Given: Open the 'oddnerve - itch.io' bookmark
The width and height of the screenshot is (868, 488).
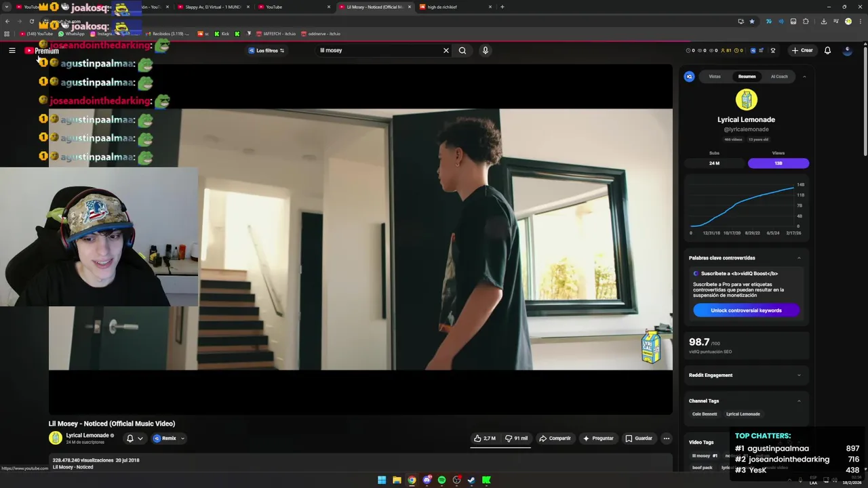Looking at the screenshot, I should (320, 34).
